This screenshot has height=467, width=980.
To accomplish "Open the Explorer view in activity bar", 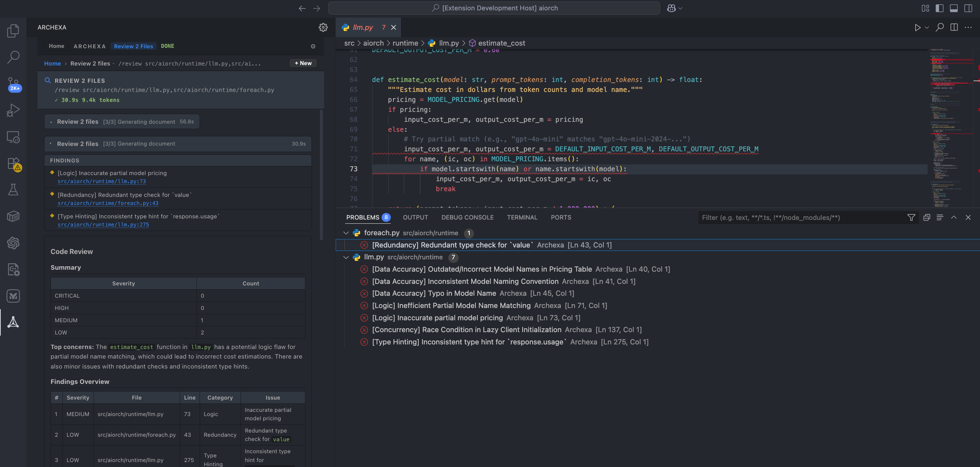I will [x=13, y=31].
